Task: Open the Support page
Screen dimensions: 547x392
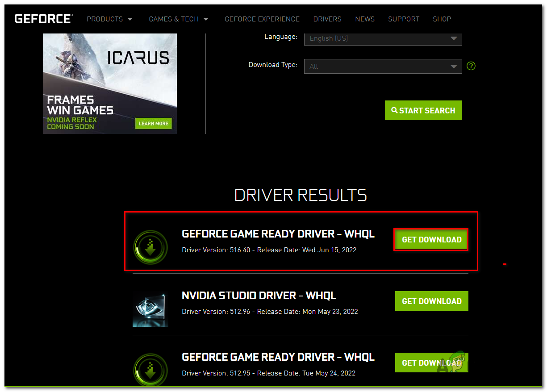Action: click(x=404, y=19)
